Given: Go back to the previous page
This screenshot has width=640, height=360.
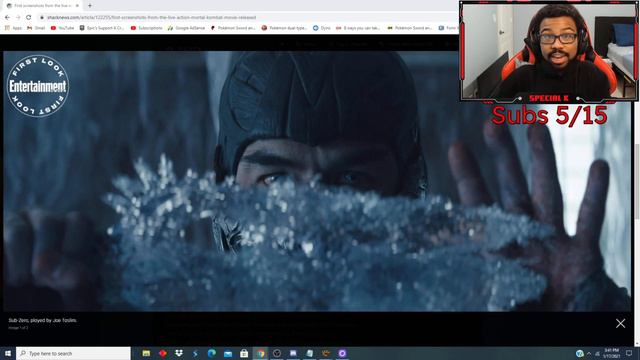Looking at the screenshot, I should 7,18.
